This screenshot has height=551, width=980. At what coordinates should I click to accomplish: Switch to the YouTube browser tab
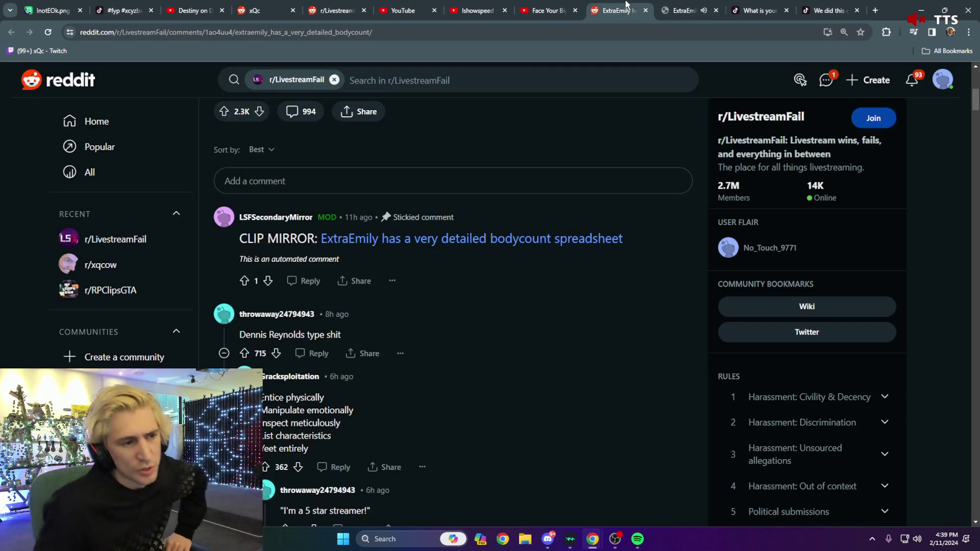pyautogui.click(x=403, y=10)
